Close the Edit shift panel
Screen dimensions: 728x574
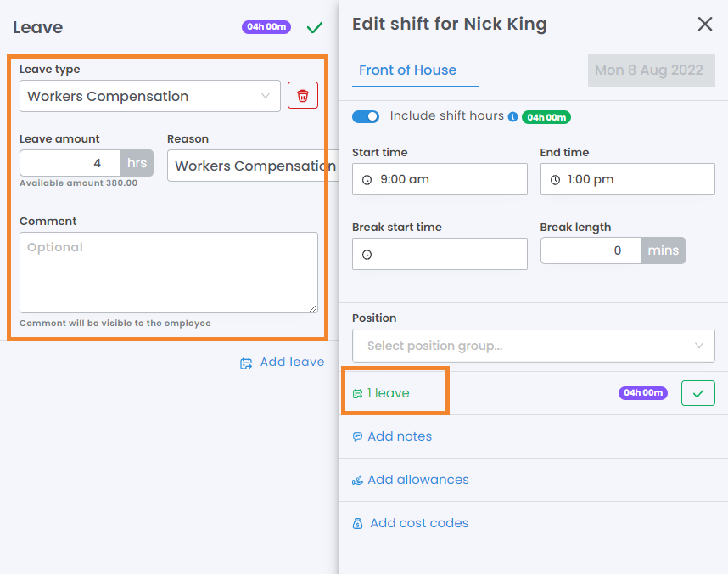click(x=704, y=24)
